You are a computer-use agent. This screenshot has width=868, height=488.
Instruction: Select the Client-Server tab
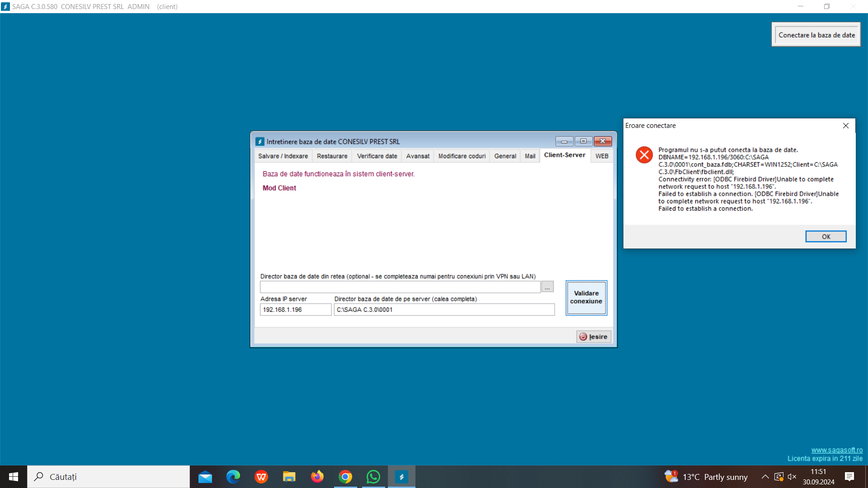[565, 155]
